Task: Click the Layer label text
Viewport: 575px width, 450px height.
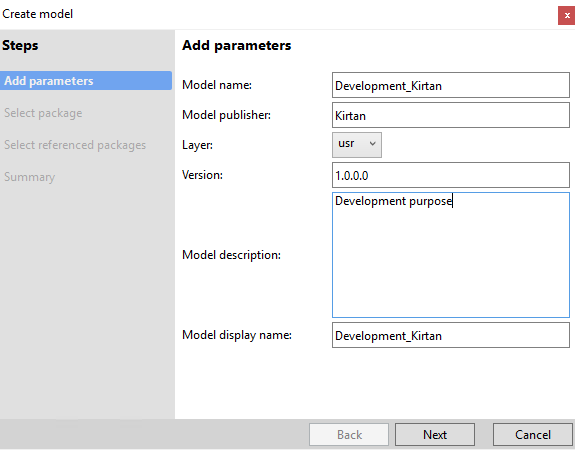Action: (x=197, y=145)
